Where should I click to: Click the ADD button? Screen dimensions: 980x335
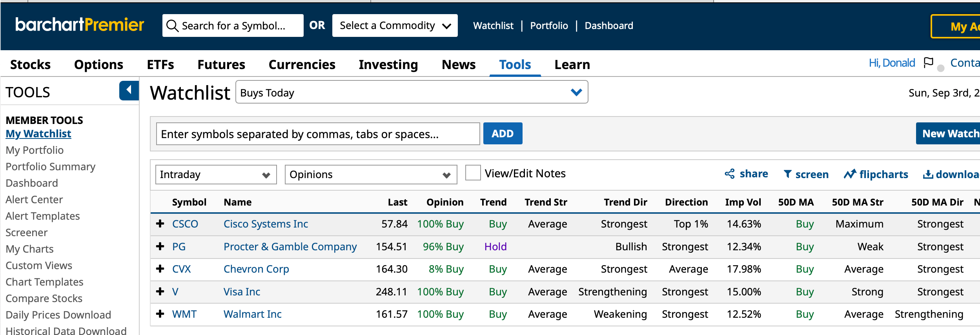[503, 133]
